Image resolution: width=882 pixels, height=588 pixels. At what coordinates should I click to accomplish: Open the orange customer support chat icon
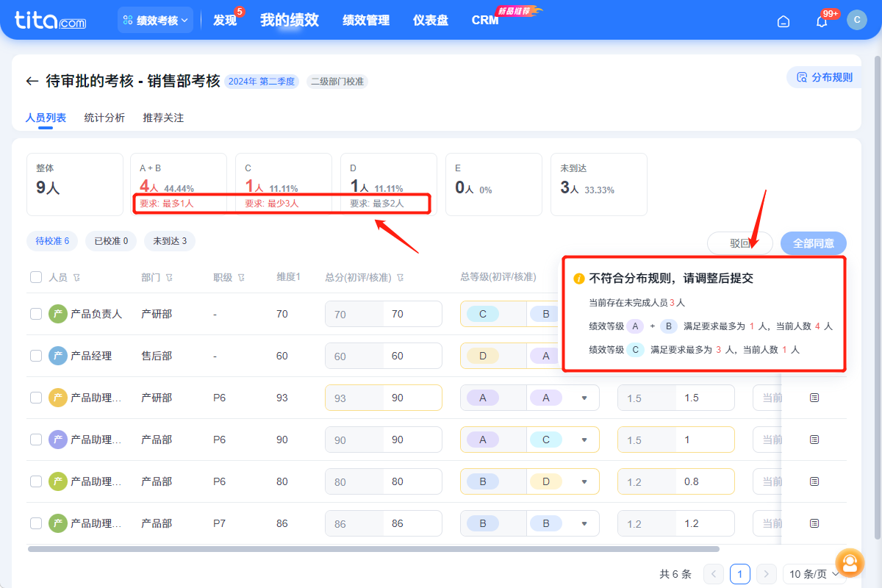tap(850, 564)
